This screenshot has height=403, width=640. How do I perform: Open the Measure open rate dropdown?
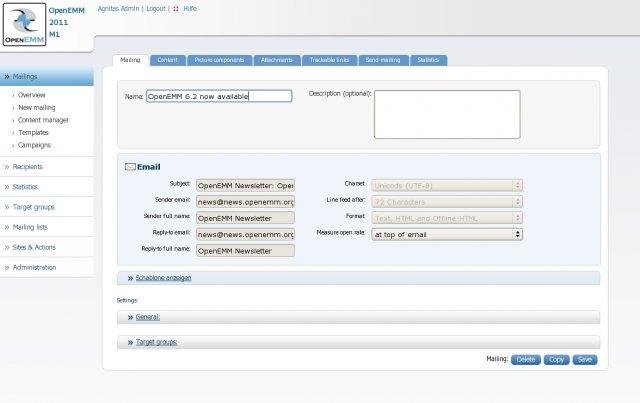(447, 234)
